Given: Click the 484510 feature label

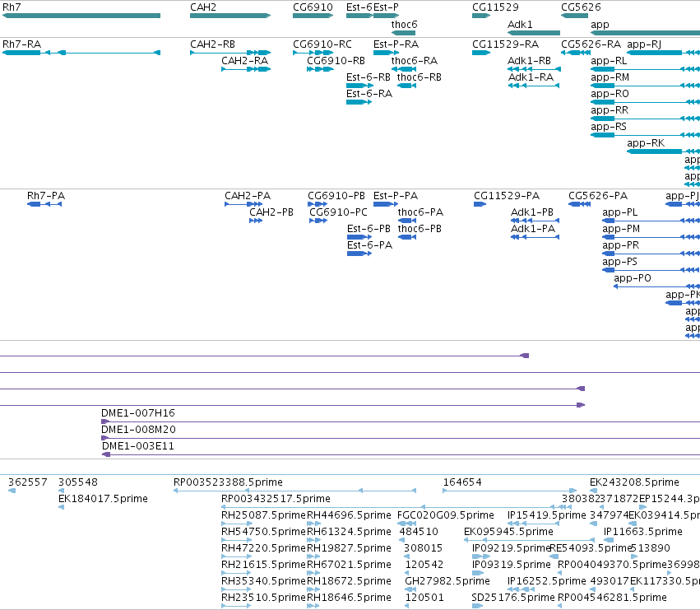Looking at the screenshot, I should tap(419, 533).
